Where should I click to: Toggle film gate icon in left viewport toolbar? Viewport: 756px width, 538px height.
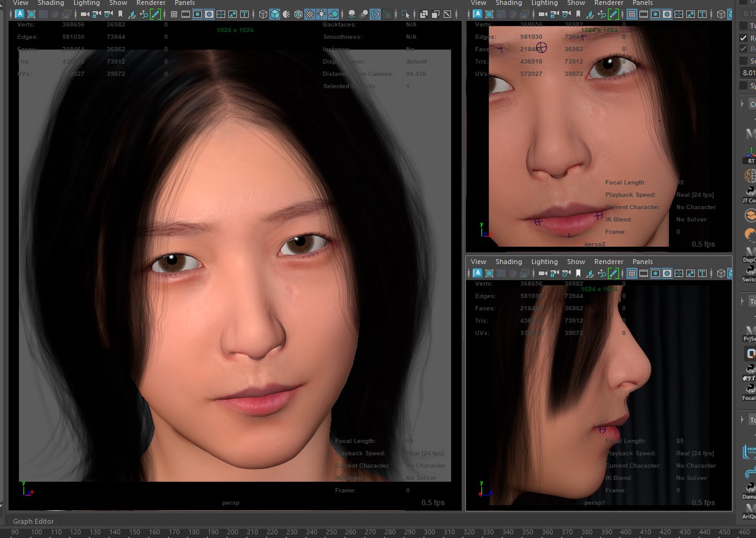[x=186, y=14]
